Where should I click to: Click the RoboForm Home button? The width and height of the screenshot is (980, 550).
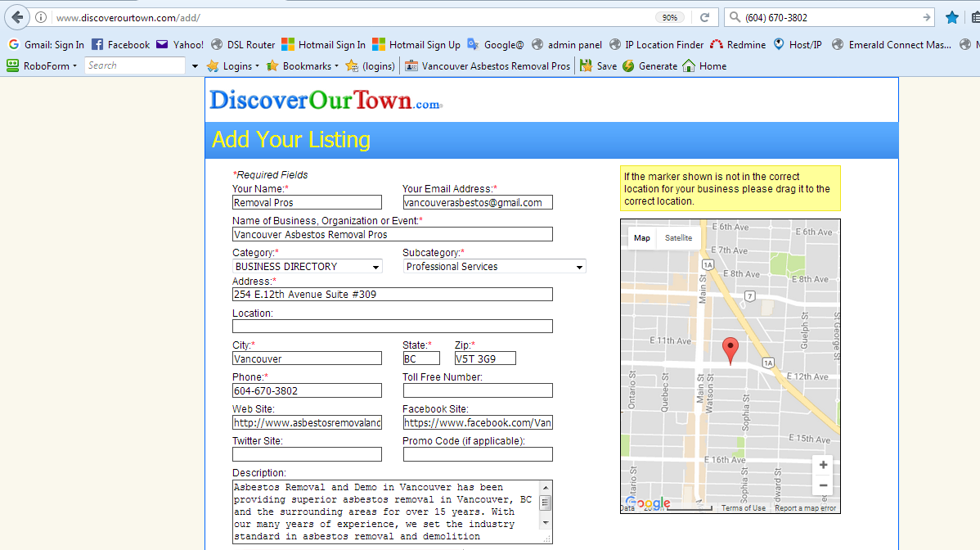pos(704,65)
